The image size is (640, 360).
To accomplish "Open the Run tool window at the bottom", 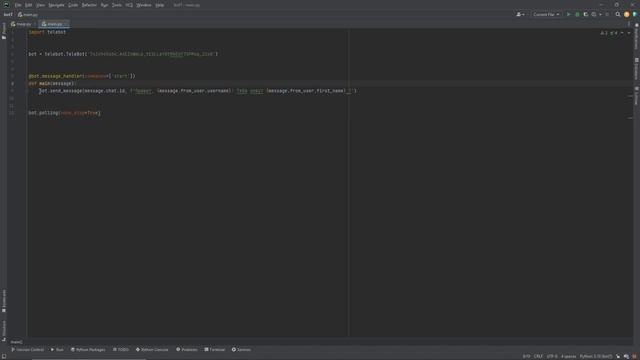I will (x=57, y=350).
